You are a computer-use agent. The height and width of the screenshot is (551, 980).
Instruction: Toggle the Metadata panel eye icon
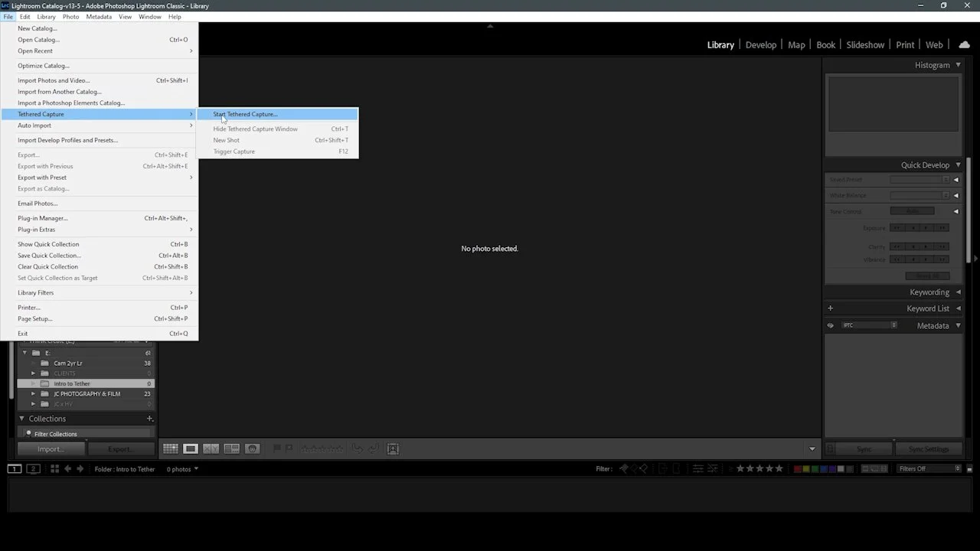click(x=830, y=326)
